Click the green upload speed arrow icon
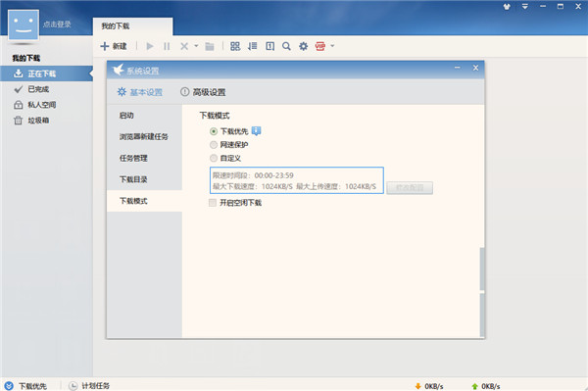The image size is (588, 391). point(474,386)
